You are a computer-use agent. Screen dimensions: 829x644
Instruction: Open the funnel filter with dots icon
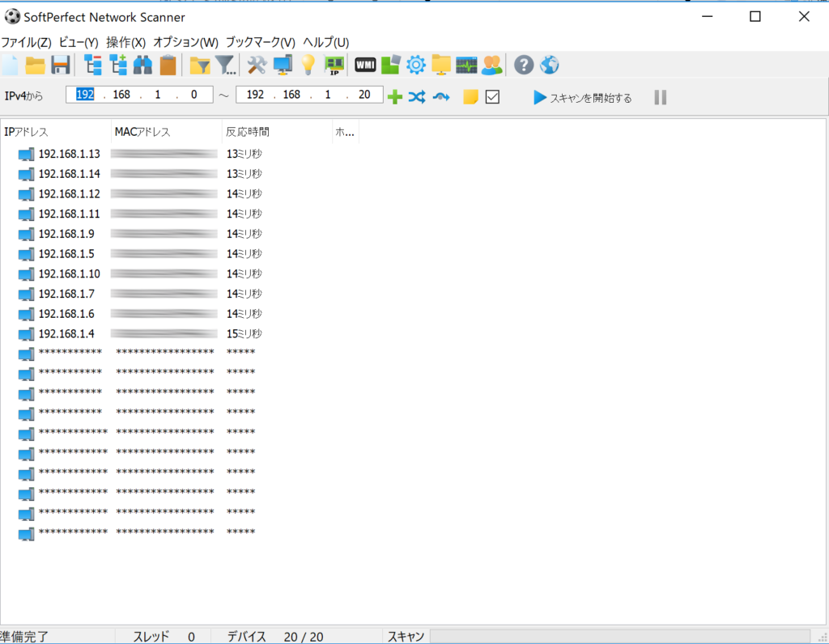(x=227, y=66)
